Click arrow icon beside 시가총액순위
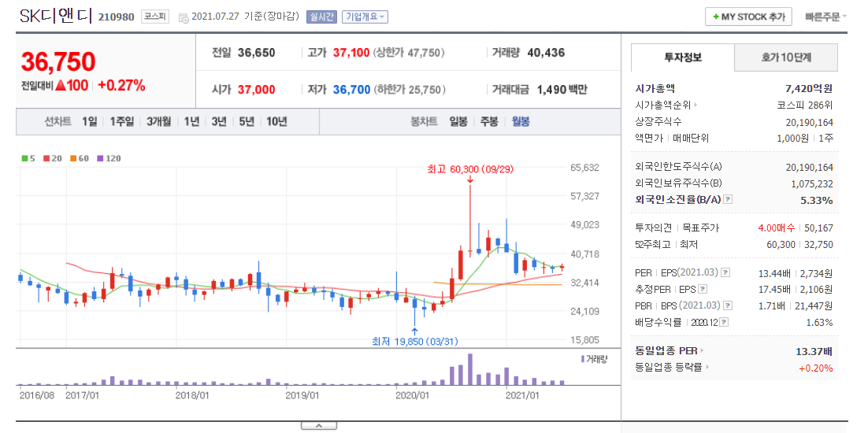Viewport: 868px width, 433px height. pyautogui.click(x=696, y=105)
